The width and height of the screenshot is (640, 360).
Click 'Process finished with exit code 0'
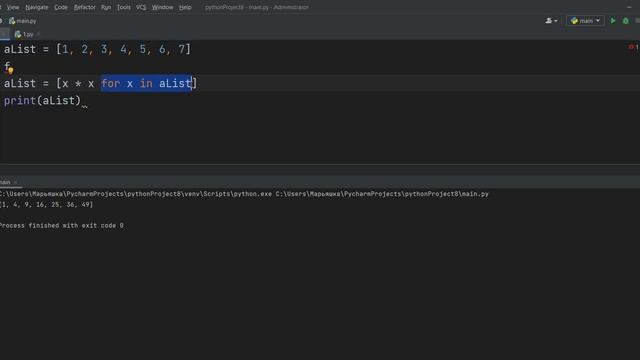point(62,225)
